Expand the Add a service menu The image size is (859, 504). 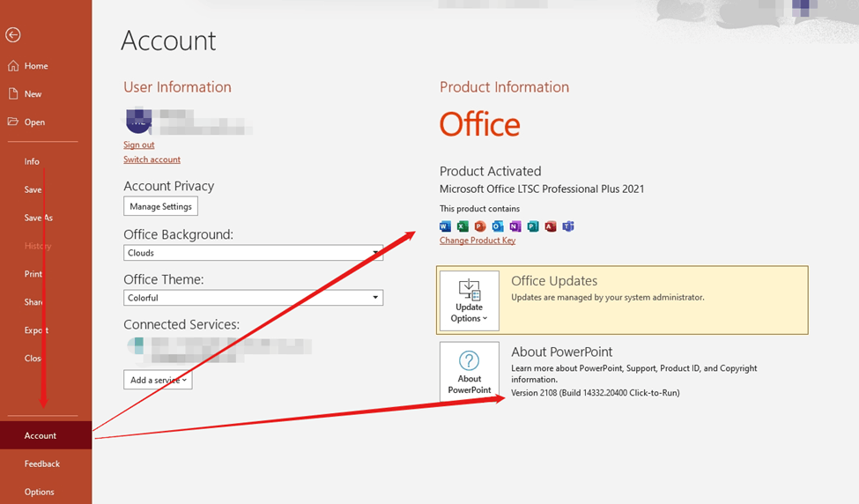pyautogui.click(x=158, y=380)
